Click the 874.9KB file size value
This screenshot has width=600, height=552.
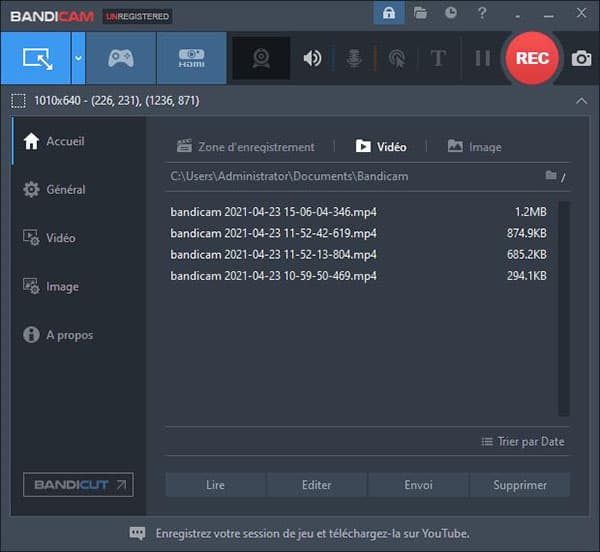[527, 233]
